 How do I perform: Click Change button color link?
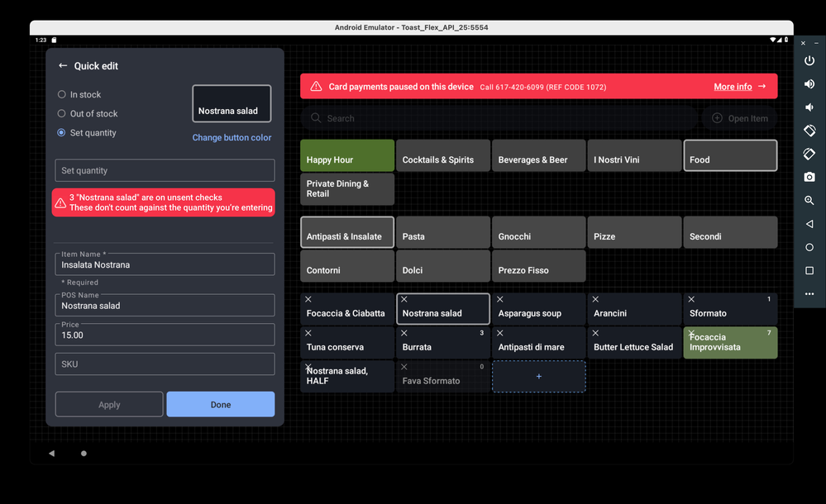pyautogui.click(x=232, y=138)
